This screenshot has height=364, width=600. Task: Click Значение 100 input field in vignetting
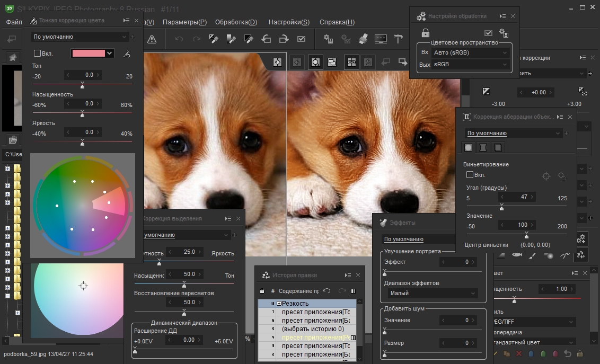(x=518, y=225)
